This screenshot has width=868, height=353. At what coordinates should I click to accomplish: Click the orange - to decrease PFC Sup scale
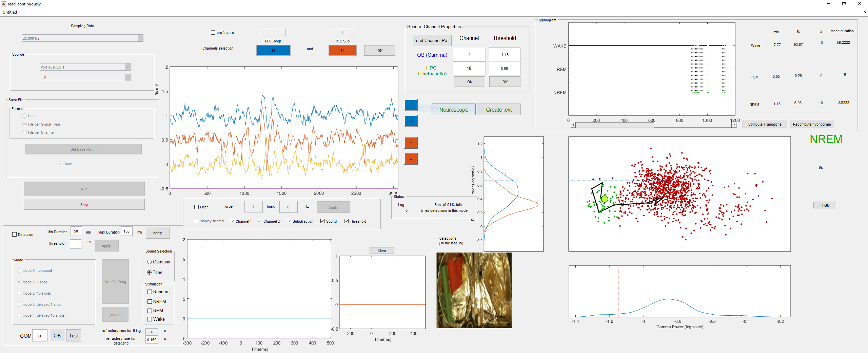pyautogui.click(x=411, y=159)
